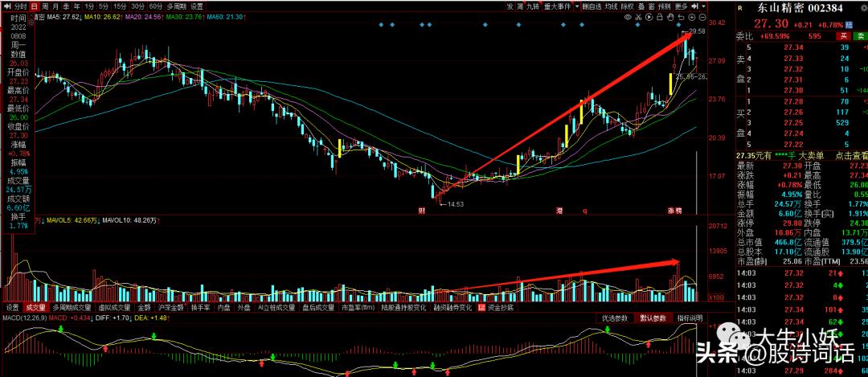Open 指标说明 indicator description
The image size is (868, 377).
point(690,318)
